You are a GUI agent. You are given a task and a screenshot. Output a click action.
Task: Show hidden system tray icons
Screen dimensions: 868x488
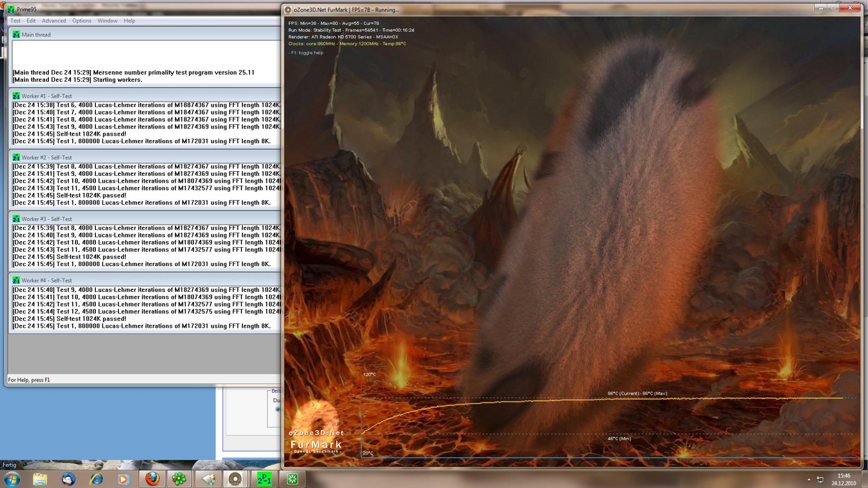(x=809, y=480)
